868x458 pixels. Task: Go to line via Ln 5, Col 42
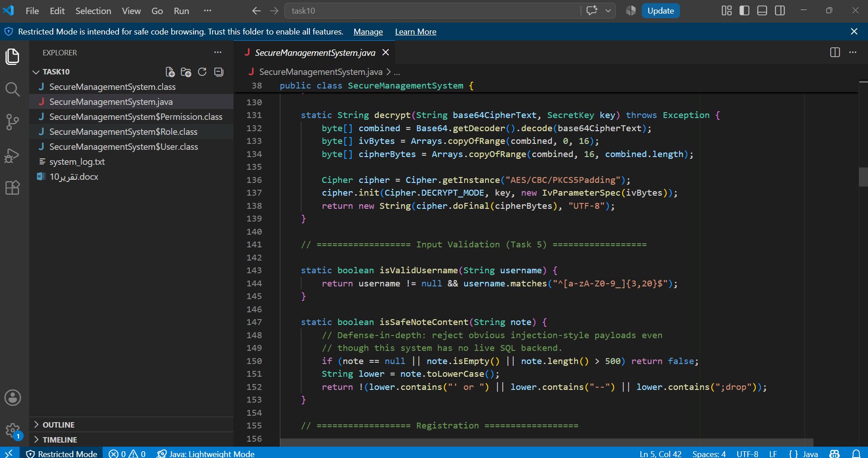tap(660, 453)
